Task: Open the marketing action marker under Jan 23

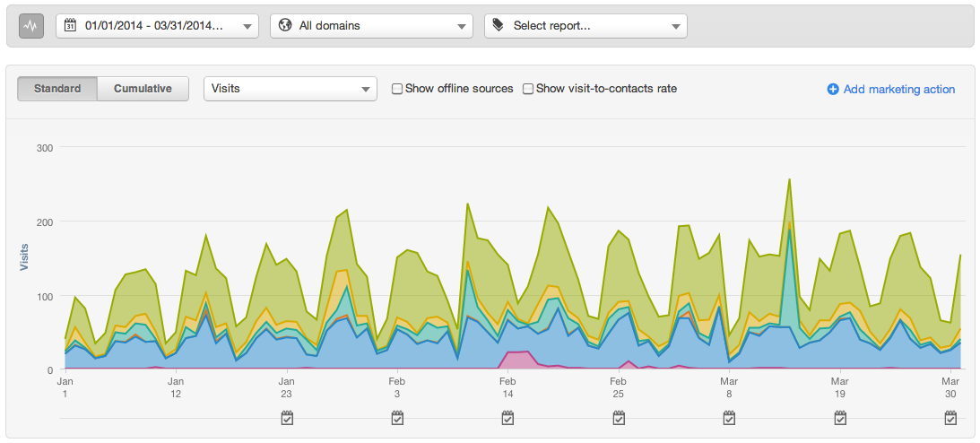Action: 287,418
